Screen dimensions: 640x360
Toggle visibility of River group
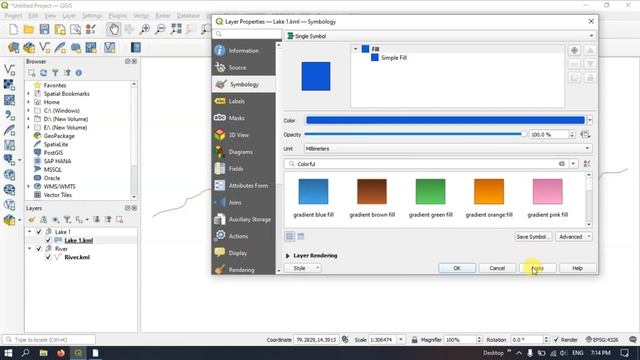coord(39,249)
